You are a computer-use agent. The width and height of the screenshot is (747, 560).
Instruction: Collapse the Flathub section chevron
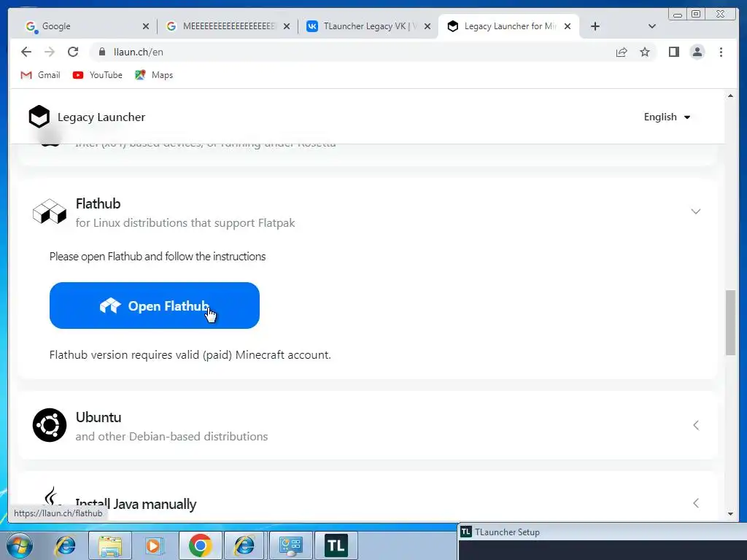pyautogui.click(x=695, y=211)
